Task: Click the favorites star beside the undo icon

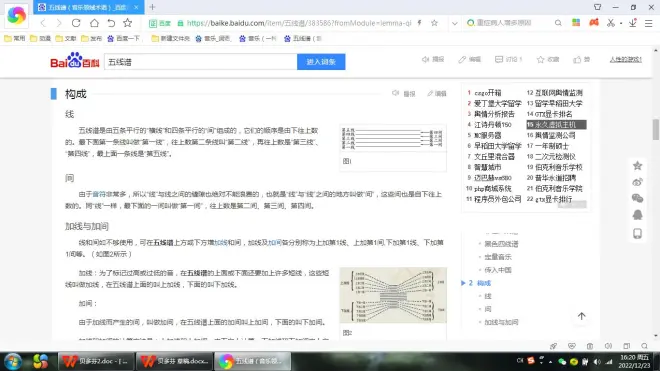Action: pos(128,23)
